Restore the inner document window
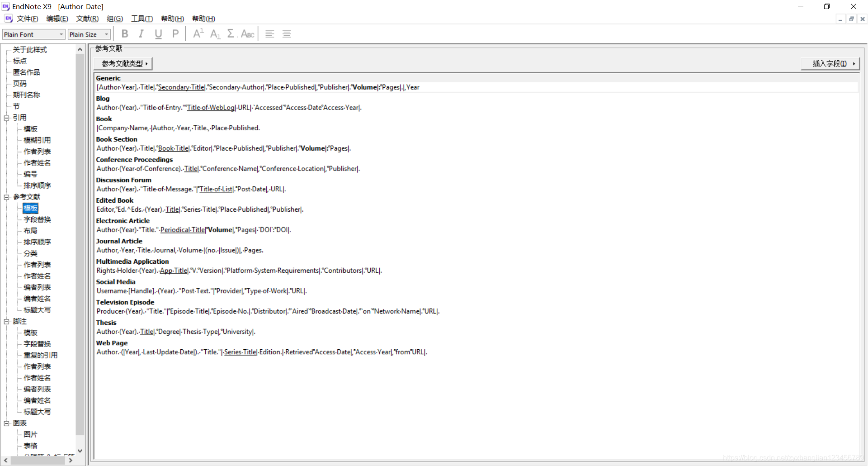The image size is (868, 466). point(851,19)
